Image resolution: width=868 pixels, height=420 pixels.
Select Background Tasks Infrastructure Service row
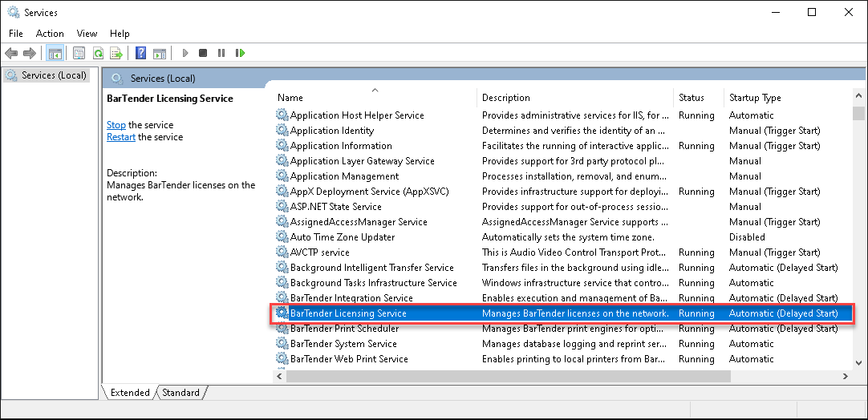pos(563,283)
